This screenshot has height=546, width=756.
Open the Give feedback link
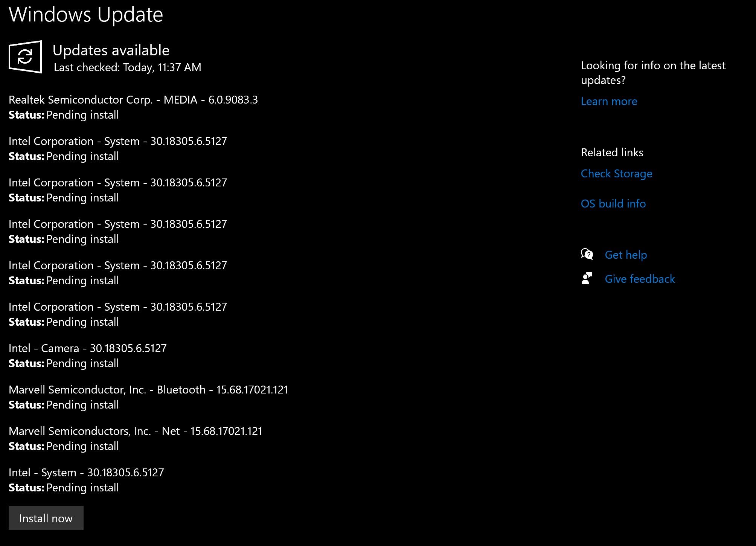[639, 279]
